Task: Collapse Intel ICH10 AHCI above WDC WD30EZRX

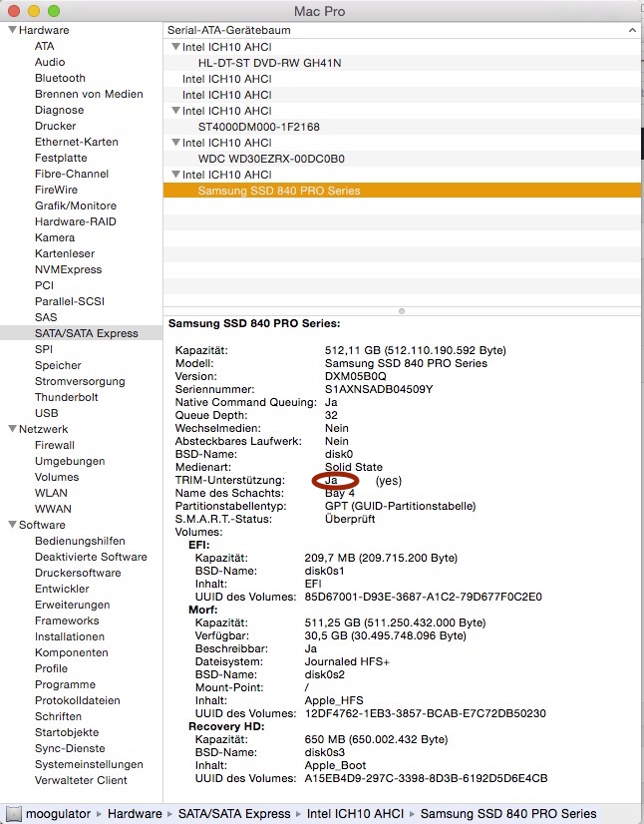Action: click(175, 143)
